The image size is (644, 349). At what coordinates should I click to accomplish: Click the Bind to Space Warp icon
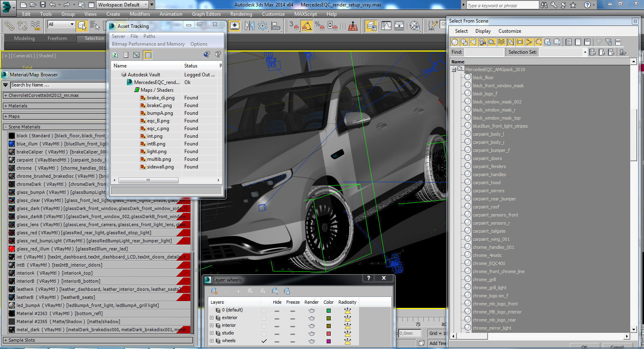point(36,26)
